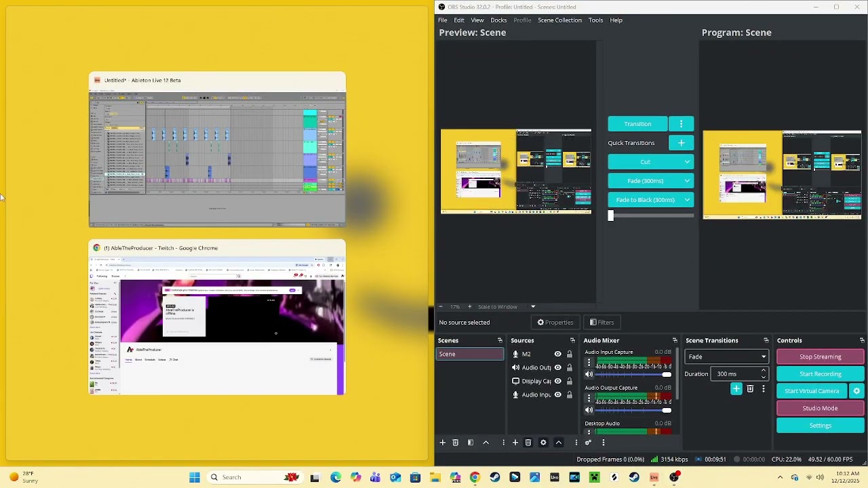Open source properties gear in Sources toolbar

pos(543,443)
